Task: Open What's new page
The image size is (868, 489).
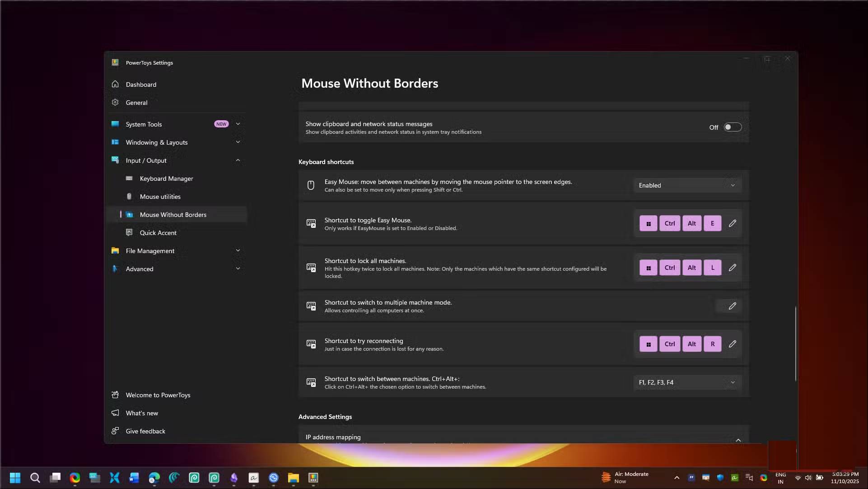Action: [x=142, y=413]
